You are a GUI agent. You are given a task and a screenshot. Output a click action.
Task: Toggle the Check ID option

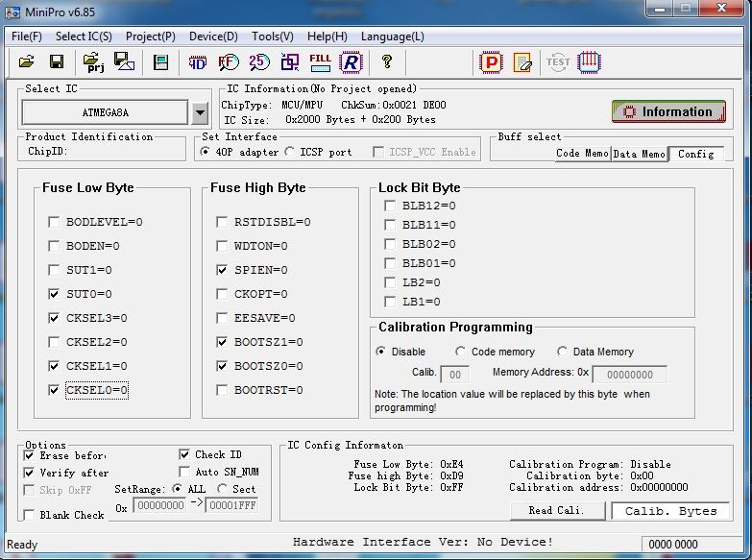pos(184,454)
